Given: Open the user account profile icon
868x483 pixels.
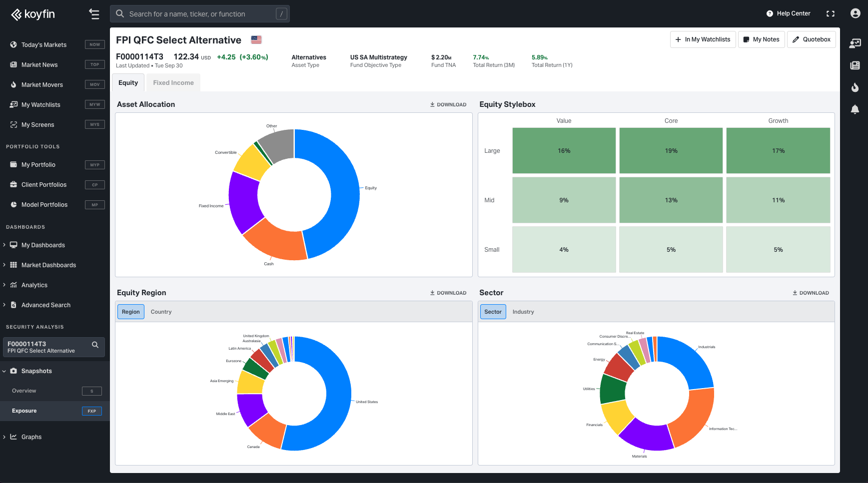Looking at the screenshot, I should click(x=855, y=13).
